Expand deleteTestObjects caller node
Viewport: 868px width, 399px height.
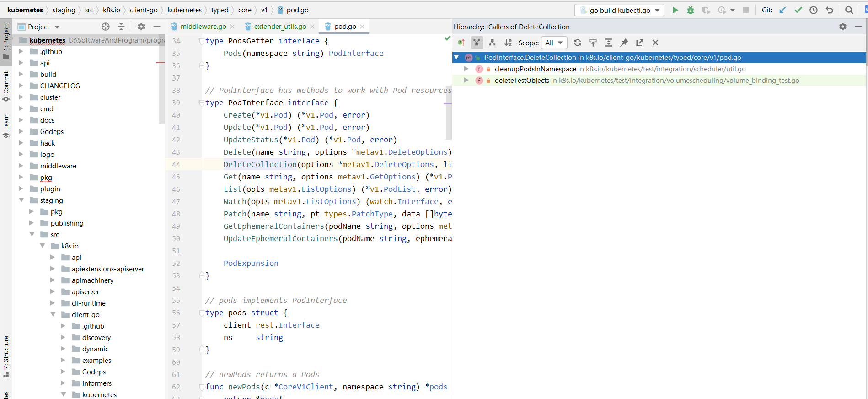coord(466,80)
